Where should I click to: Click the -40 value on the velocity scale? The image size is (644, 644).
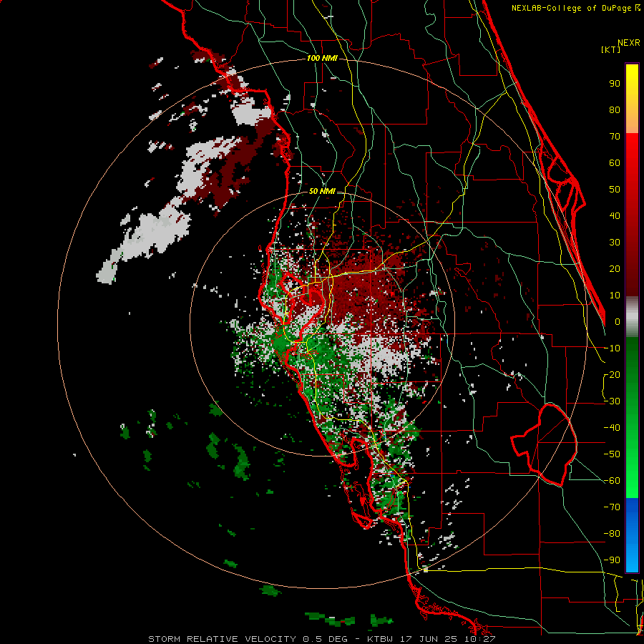tap(612, 428)
